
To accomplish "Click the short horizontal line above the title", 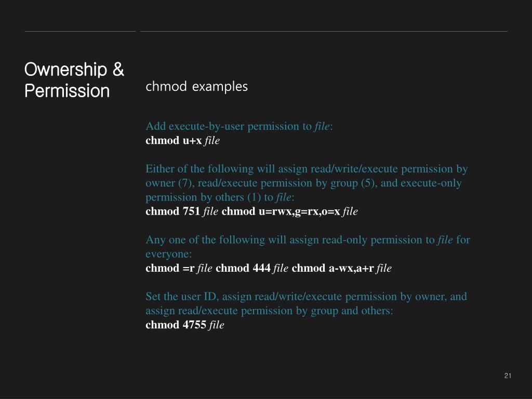I will coord(80,32).
